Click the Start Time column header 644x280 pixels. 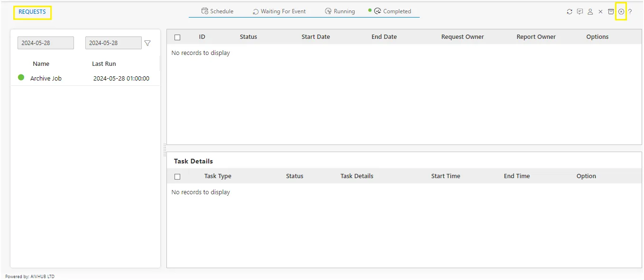point(446,176)
